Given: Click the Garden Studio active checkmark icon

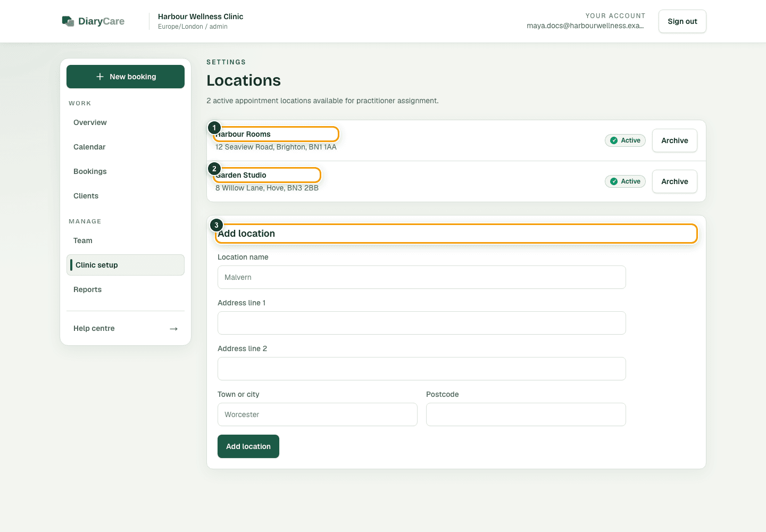Looking at the screenshot, I should point(614,181).
